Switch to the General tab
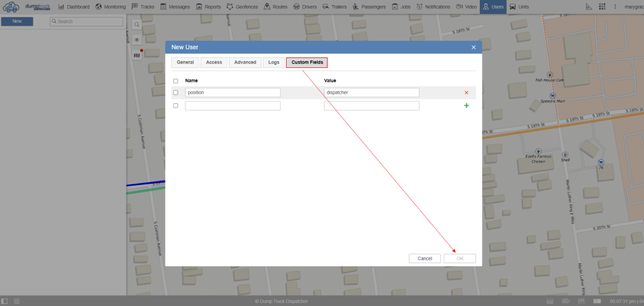 pyautogui.click(x=185, y=62)
